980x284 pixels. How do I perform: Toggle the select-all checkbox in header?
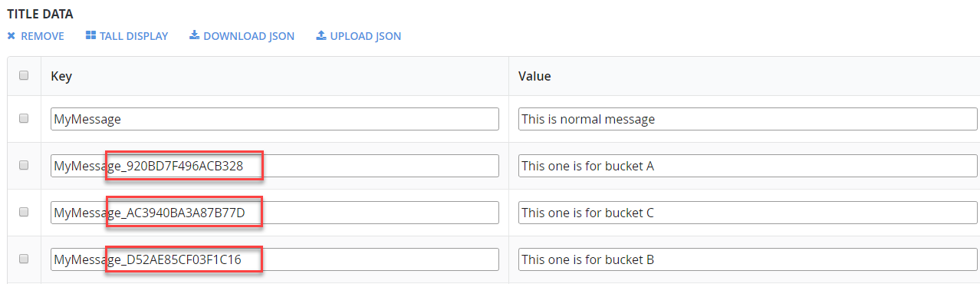(24, 75)
